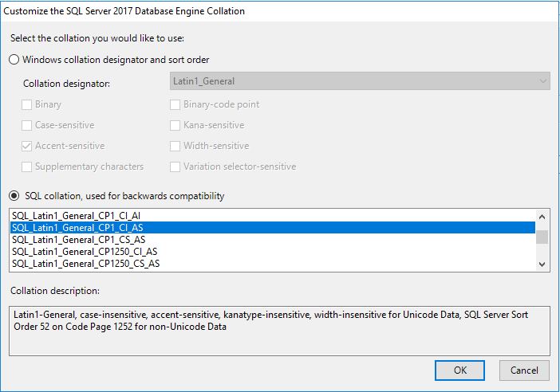Select SQL_Latin1_General_CP1_CI_AS in the list
Image resolution: width=560 pixels, height=392 pixels.
click(273, 228)
